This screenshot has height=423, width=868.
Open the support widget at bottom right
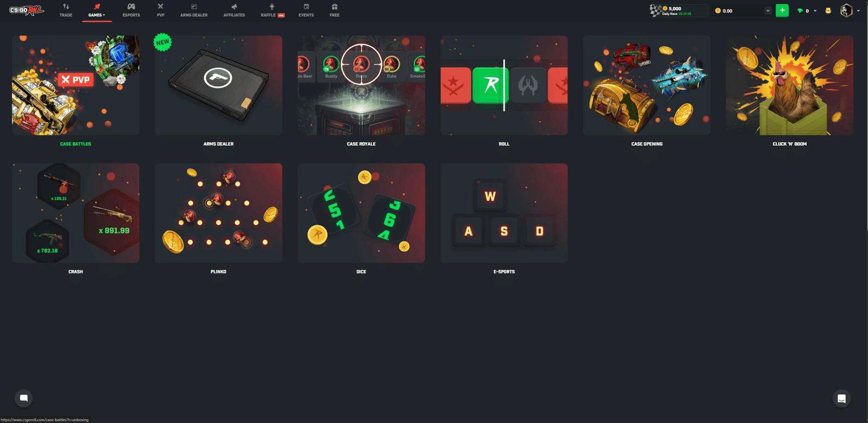pos(841,399)
